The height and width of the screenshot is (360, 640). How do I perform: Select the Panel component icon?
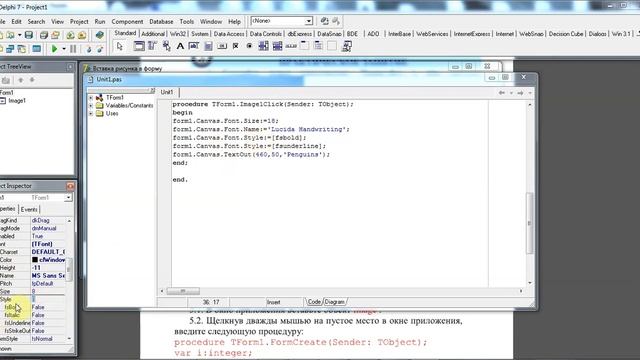click(x=332, y=46)
